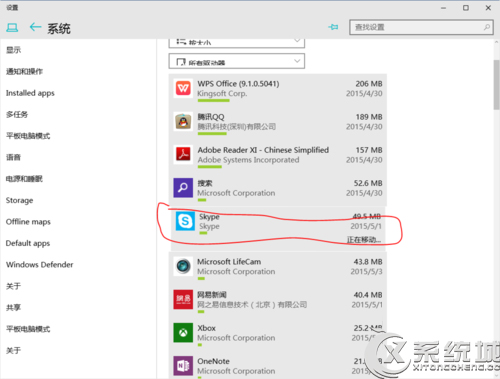Click the 查找设置 search field
500x379 pixels.
click(x=421, y=27)
